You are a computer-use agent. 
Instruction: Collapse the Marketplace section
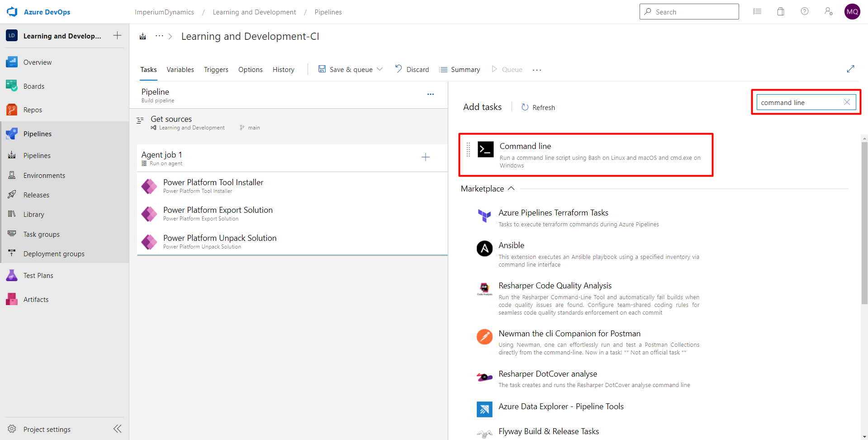coord(512,189)
